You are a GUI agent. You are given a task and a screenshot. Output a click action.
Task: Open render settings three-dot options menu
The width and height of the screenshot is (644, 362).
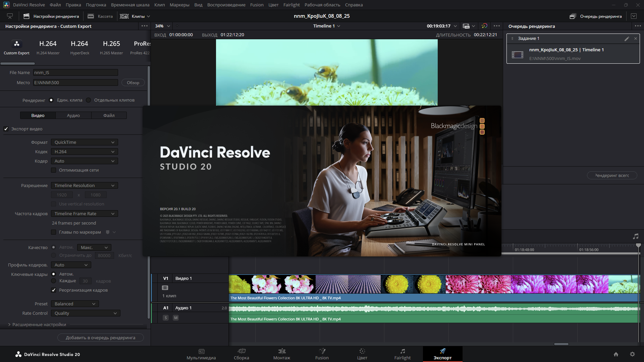145,26
